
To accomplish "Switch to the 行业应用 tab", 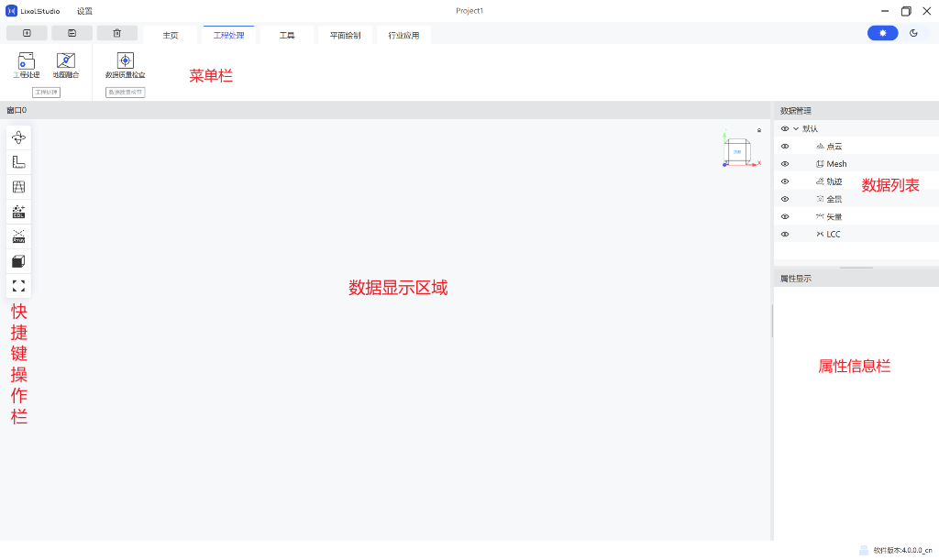I will coord(403,36).
